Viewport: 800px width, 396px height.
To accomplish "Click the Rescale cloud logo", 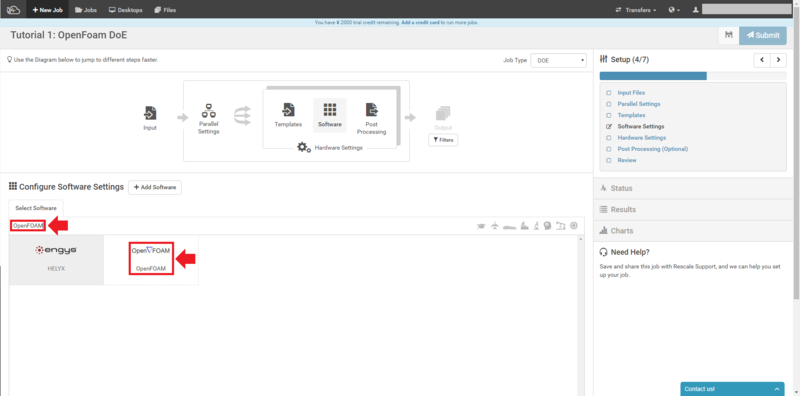I will 13,9.
